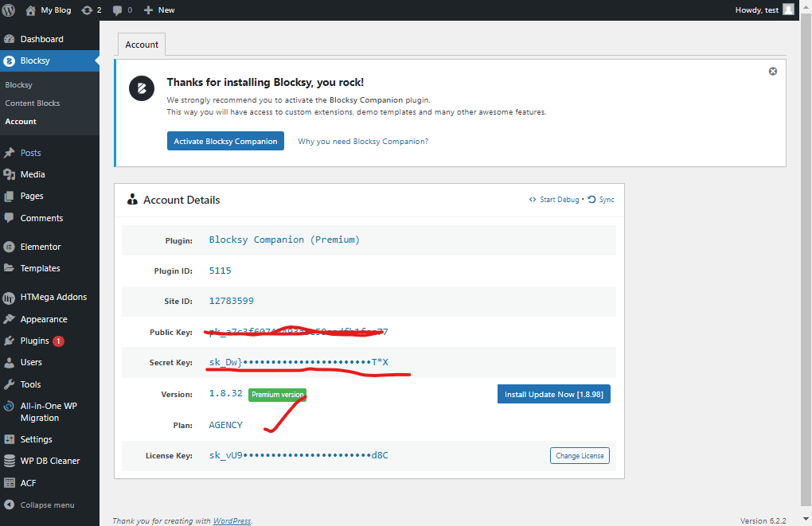Click the Tools wrench icon

coord(10,384)
